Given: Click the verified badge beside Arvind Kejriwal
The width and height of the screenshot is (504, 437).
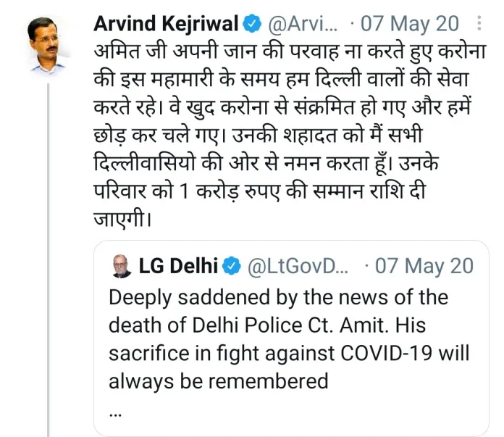Looking at the screenshot, I should coord(251,23).
